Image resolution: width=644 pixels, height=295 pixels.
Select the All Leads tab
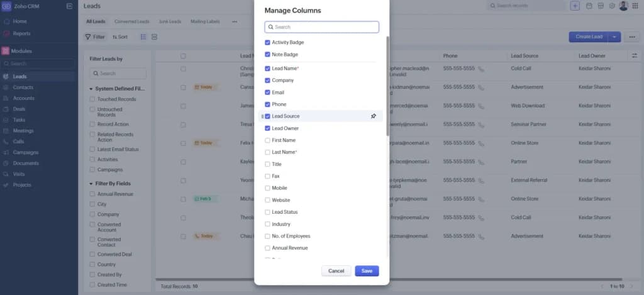point(96,22)
